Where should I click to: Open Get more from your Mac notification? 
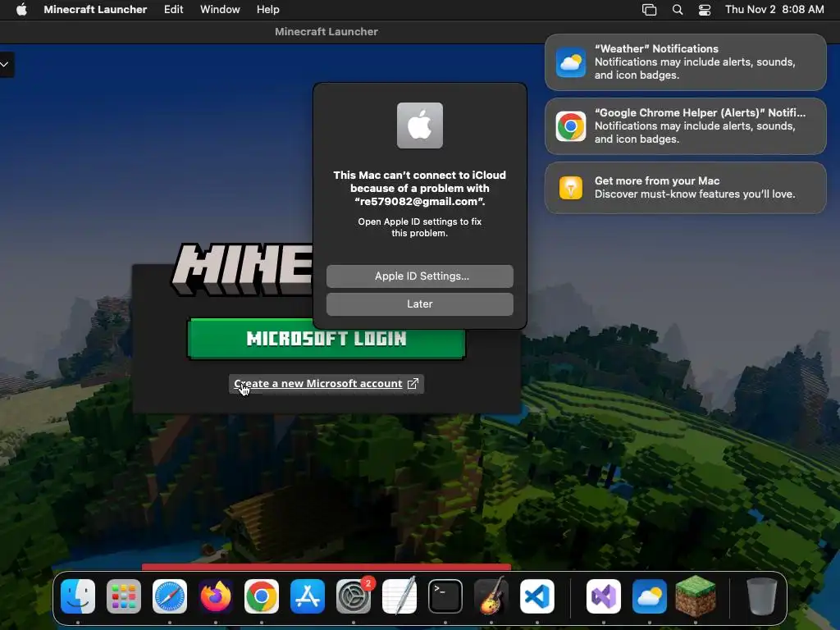point(685,188)
